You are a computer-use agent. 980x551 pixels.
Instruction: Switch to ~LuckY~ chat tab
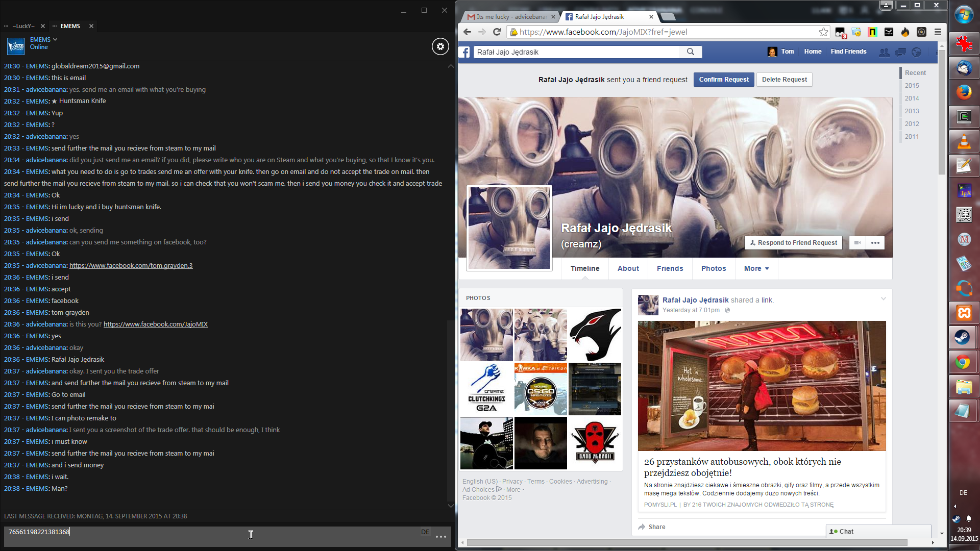pos(23,26)
